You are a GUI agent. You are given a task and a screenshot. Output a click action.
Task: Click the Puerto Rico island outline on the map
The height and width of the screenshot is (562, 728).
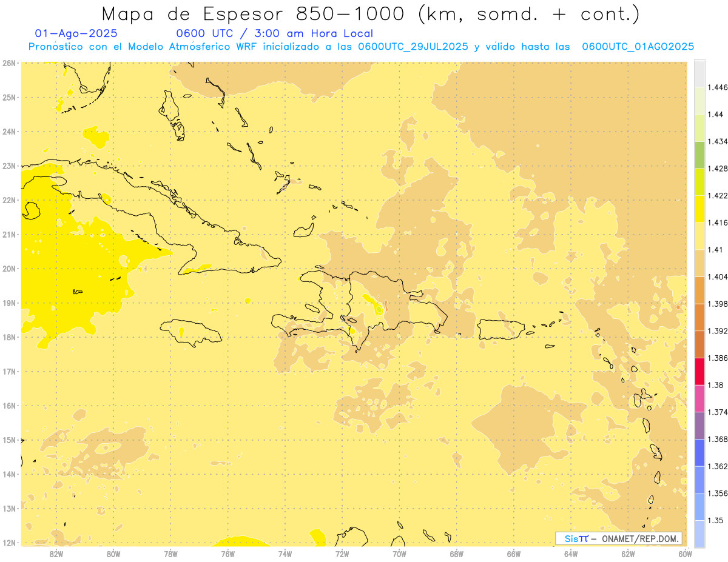(501, 329)
